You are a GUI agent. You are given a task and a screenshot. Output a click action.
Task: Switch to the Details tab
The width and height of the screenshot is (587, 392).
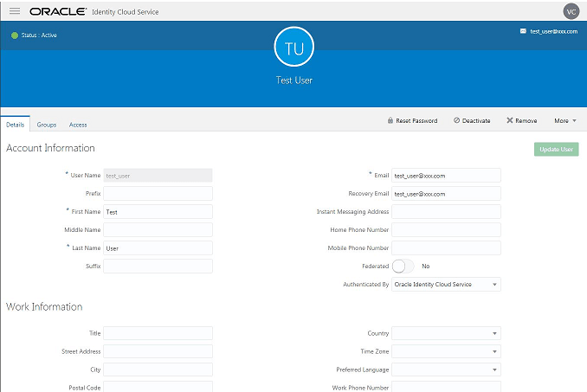point(15,125)
